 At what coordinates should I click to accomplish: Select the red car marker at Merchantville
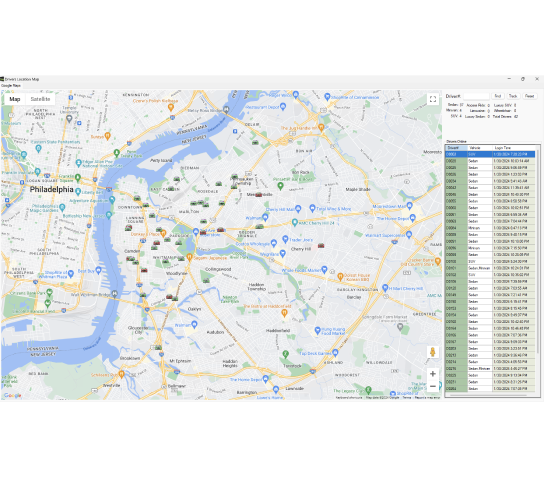pos(258,195)
